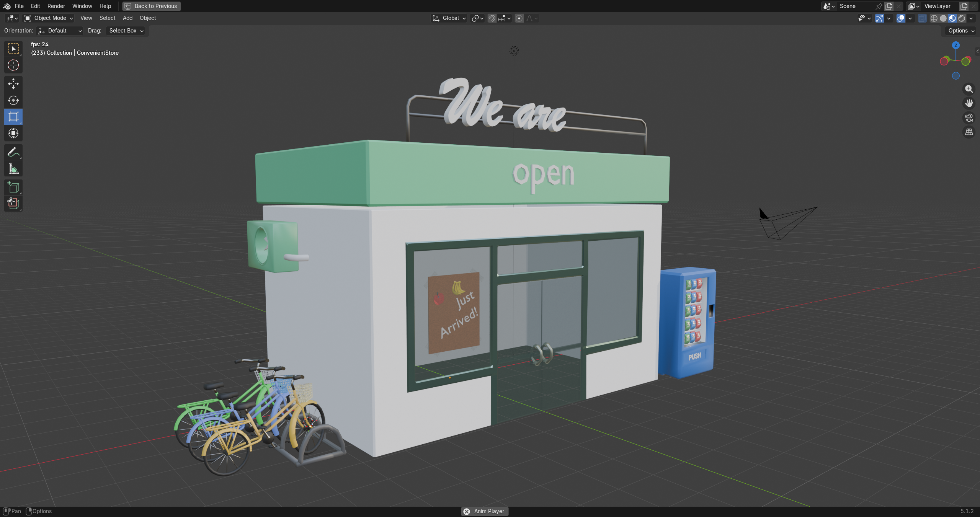This screenshot has width=980, height=517.
Task: Switch perspective/orthographic with grid icon
Action: click(x=969, y=132)
